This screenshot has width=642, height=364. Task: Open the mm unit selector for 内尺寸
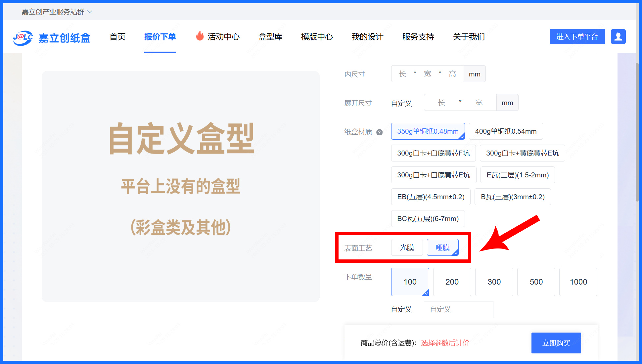point(474,73)
